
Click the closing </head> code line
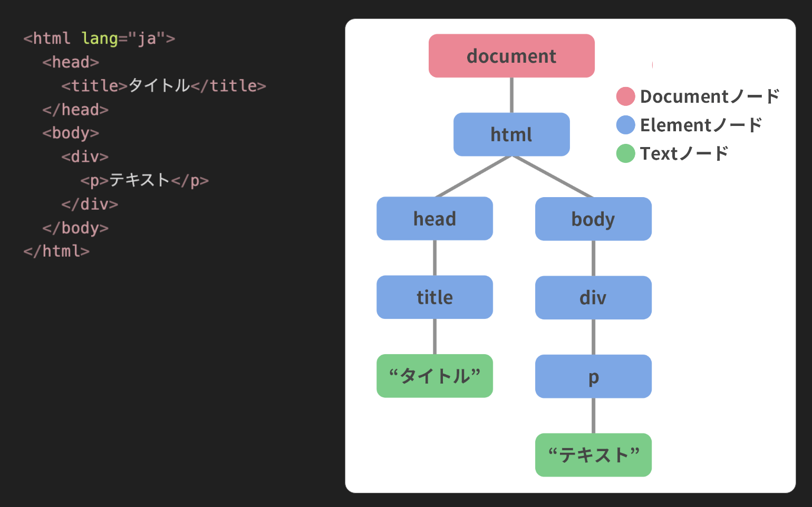75,109
